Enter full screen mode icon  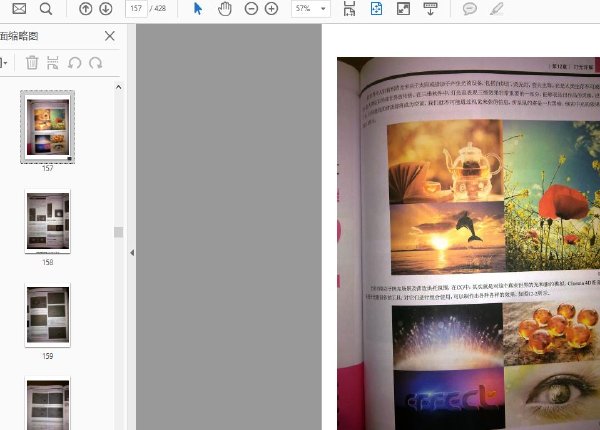403,8
